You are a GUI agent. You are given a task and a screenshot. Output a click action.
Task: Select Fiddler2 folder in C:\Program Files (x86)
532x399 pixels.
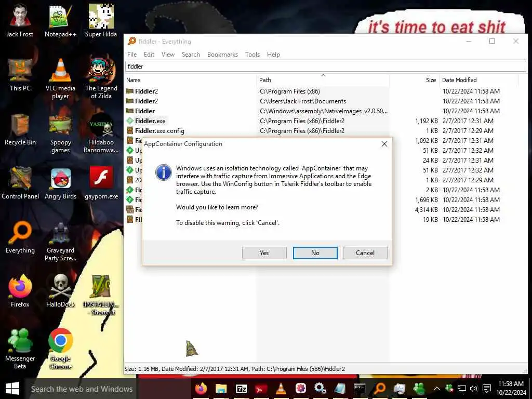(x=146, y=91)
